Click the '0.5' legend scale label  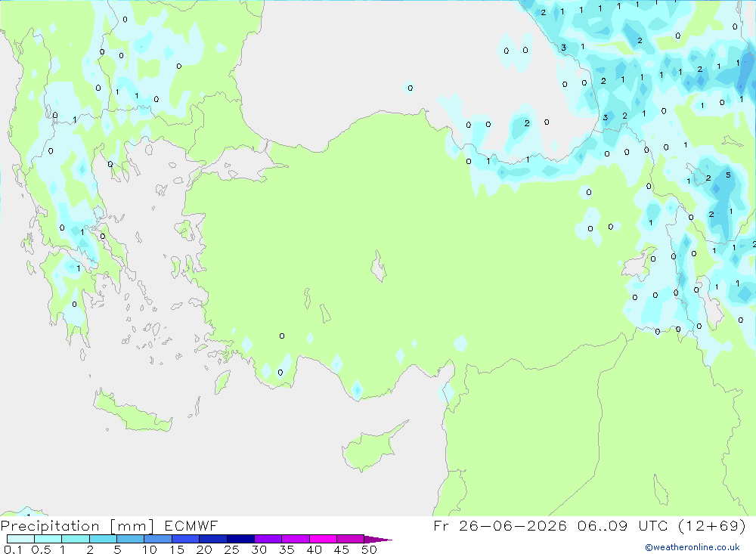click(x=41, y=549)
